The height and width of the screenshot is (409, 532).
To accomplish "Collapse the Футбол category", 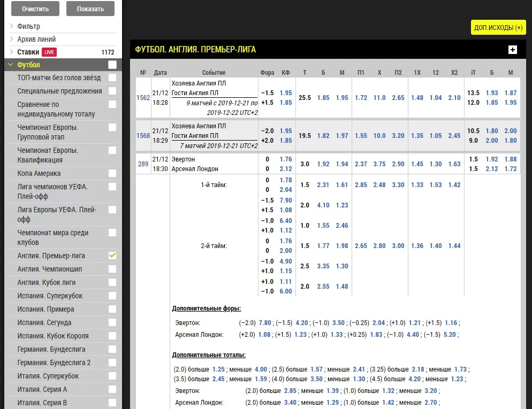I will tap(28, 65).
